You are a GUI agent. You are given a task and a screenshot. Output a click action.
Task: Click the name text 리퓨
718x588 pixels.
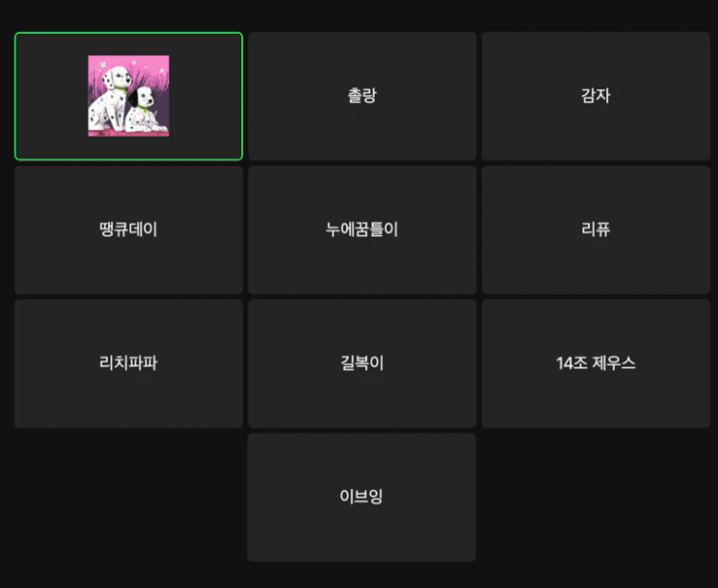point(596,229)
